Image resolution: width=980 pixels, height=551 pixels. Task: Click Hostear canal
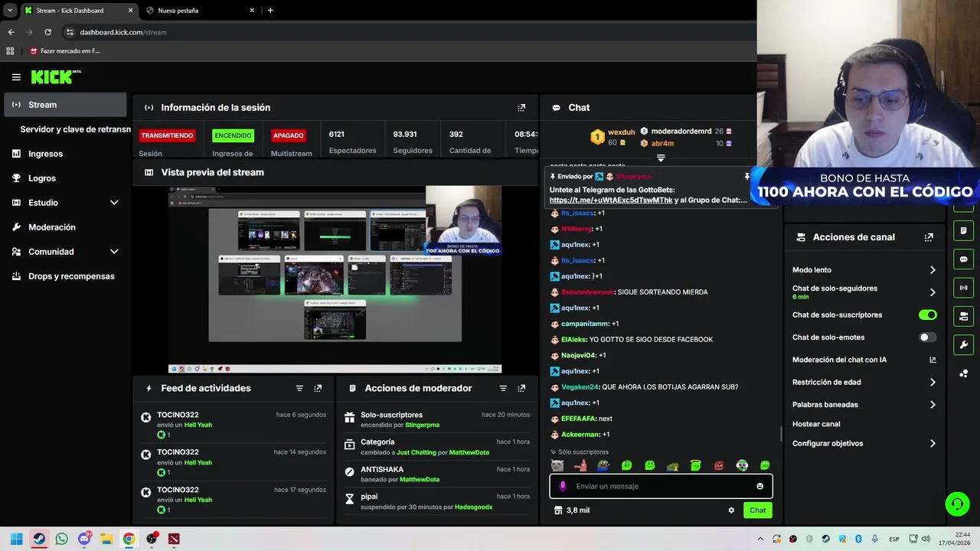pyautogui.click(x=816, y=424)
